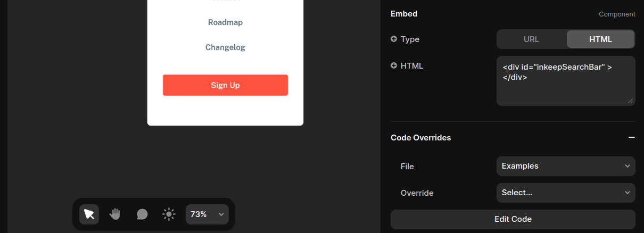This screenshot has height=233, width=644.
Task: Toggle the sun light/dark preview icon
Action: [169, 214]
